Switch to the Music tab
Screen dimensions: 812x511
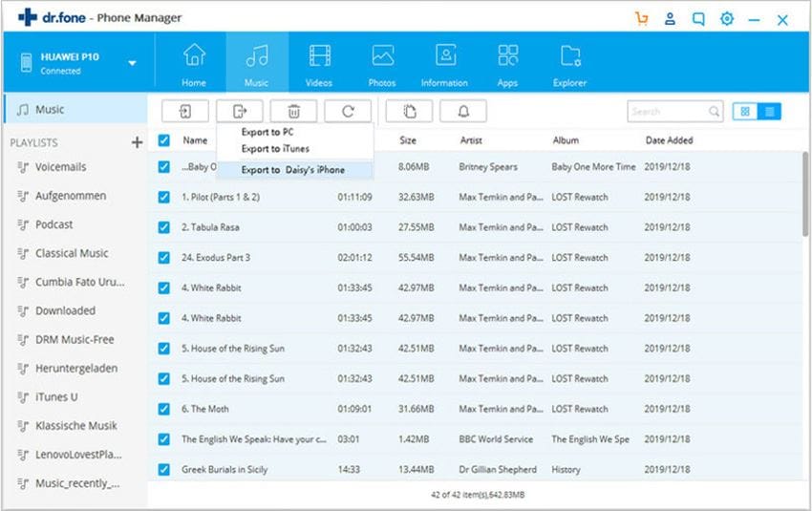pyautogui.click(x=257, y=63)
